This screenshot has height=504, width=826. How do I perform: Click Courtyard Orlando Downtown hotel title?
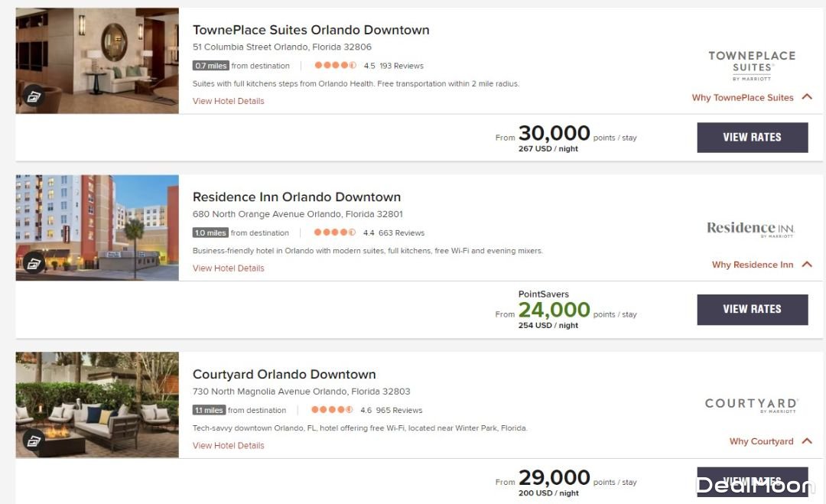[x=284, y=375]
